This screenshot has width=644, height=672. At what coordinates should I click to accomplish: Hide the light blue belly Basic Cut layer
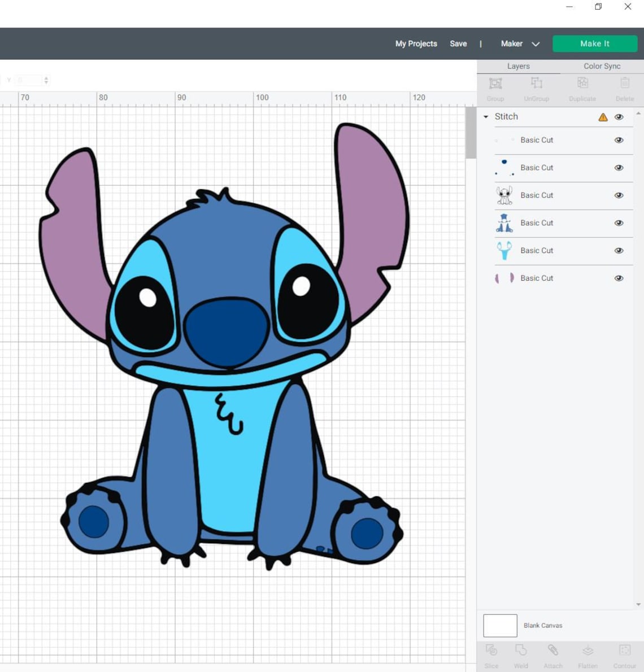619,251
